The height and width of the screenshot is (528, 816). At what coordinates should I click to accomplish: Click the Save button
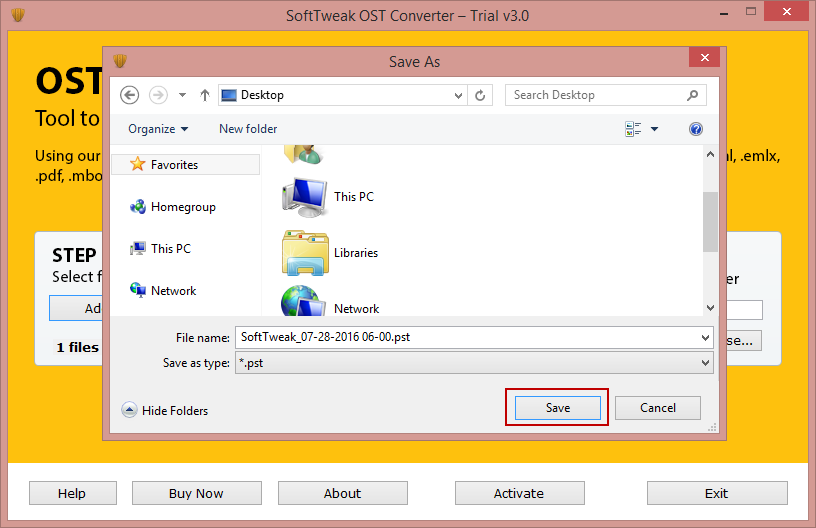(557, 408)
